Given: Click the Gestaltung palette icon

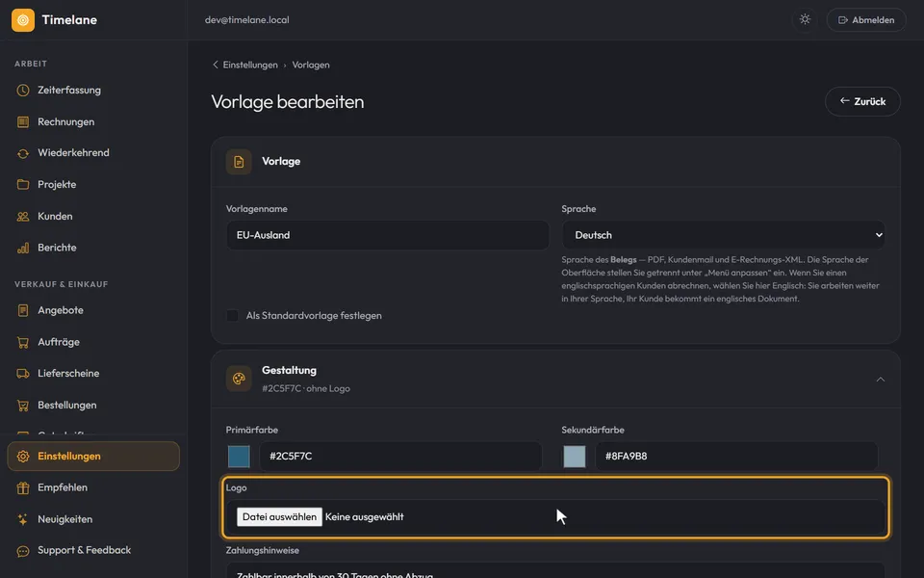Looking at the screenshot, I should tap(239, 379).
